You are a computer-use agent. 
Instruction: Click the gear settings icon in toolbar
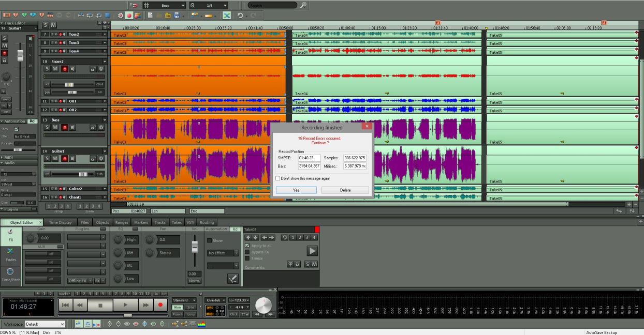pos(121,16)
